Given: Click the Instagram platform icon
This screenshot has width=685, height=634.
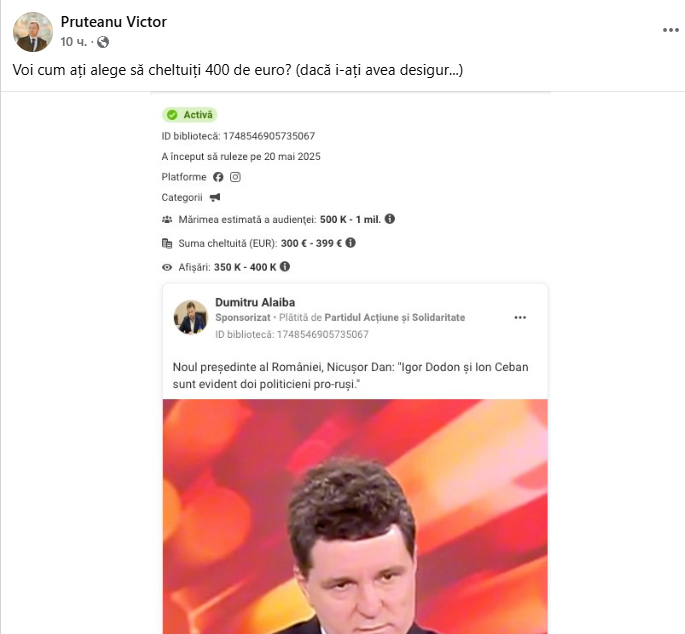Looking at the screenshot, I should (x=235, y=177).
